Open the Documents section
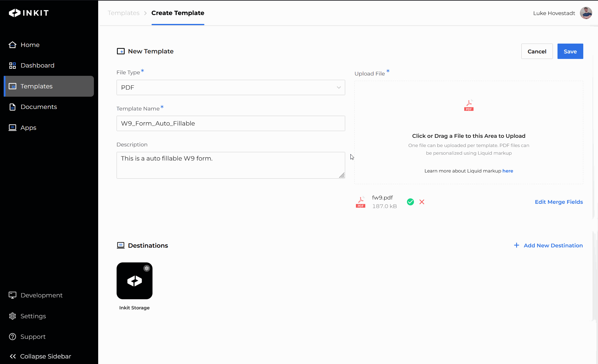This screenshot has width=598, height=364. (x=38, y=107)
